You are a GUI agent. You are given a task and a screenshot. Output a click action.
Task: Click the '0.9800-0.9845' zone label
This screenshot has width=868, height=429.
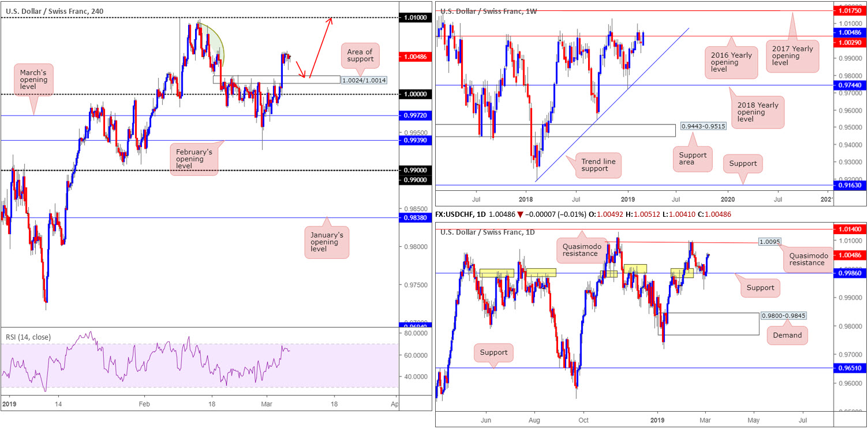point(783,315)
